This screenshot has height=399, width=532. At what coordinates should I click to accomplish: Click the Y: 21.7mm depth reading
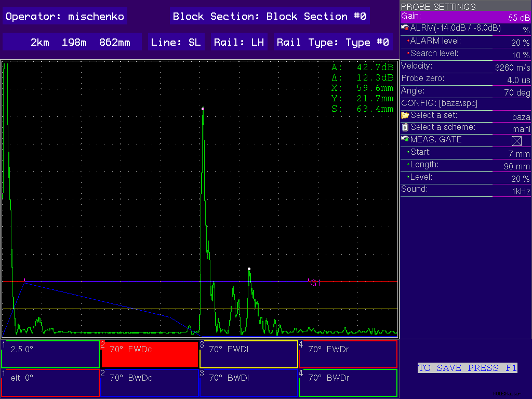pos(362,98)
